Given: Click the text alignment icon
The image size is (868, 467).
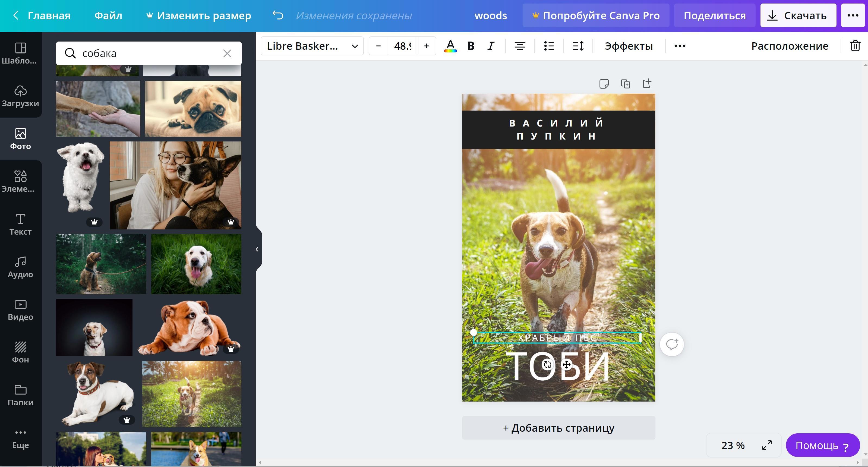Looking at the screenshot, I should (520, 46).
